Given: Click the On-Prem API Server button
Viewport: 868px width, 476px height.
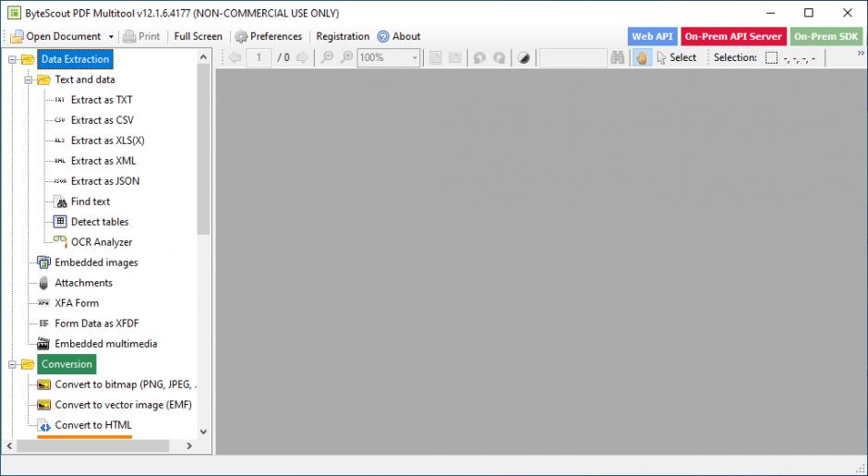Looking at the screenshot, I should point(732,37).
